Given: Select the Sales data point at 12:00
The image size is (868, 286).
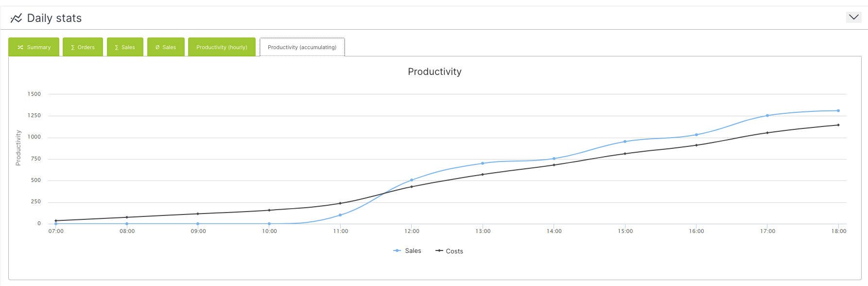Looking at the screenshot, I should tap(412, 180).
